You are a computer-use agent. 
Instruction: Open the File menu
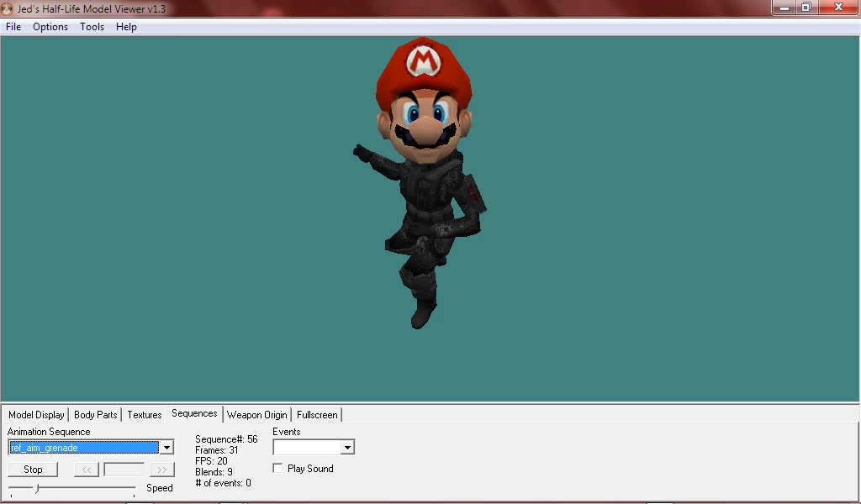13,27
